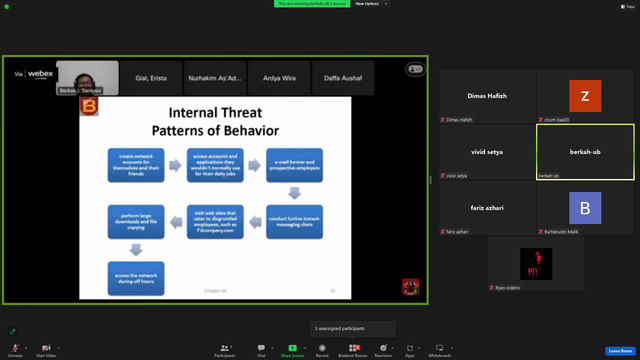Select vivid setya participant tile

coord(487,152)
